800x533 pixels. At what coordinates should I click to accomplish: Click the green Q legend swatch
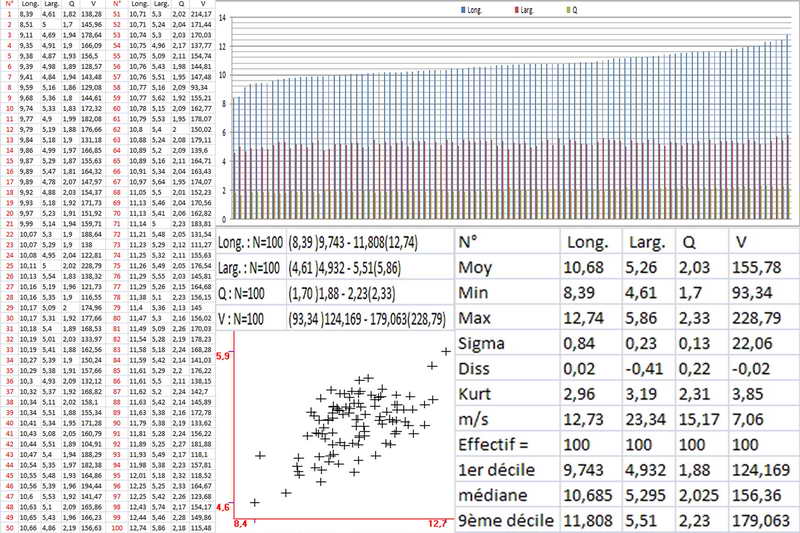568,10
